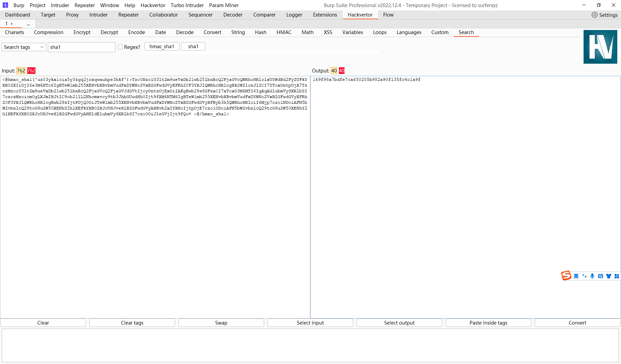Click the Sogou skin shirt icon
This screenshot has width=621, height=364.
click(609, 276)
